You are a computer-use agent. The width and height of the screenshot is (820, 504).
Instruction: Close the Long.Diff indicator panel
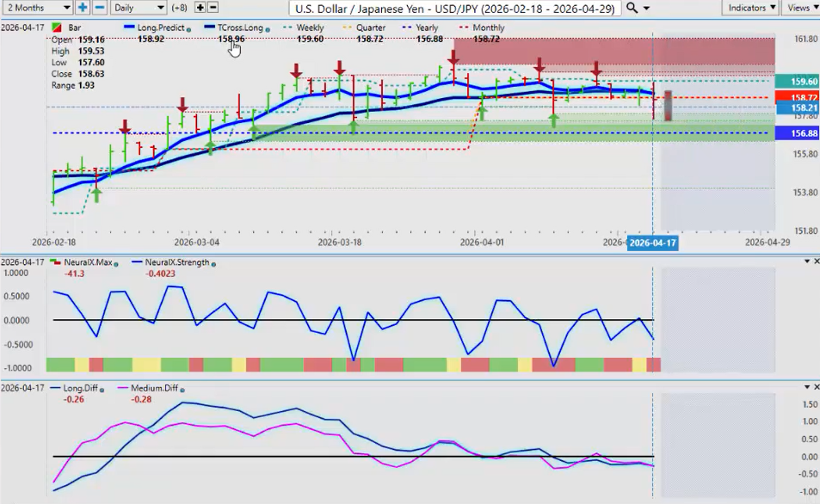pos(815,388)
